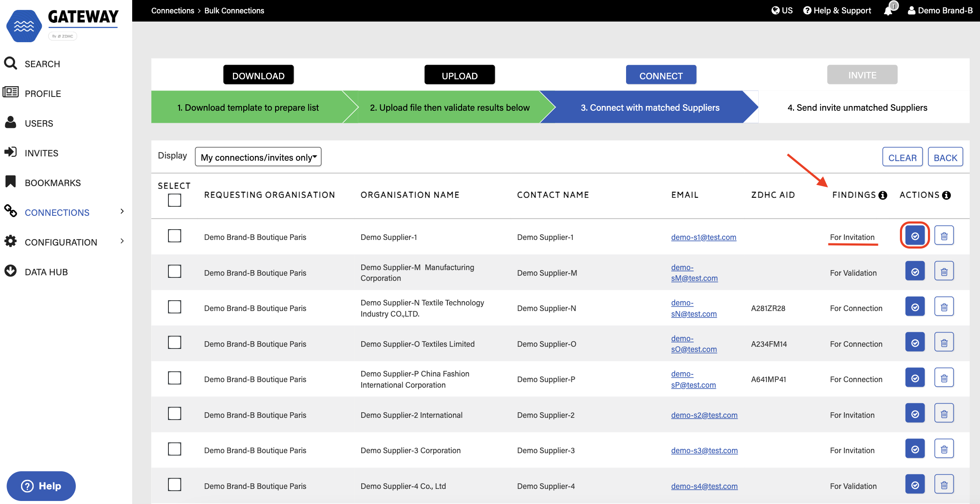Open Data Hub from sidebar
980x504 pixels.
point(46,272)
